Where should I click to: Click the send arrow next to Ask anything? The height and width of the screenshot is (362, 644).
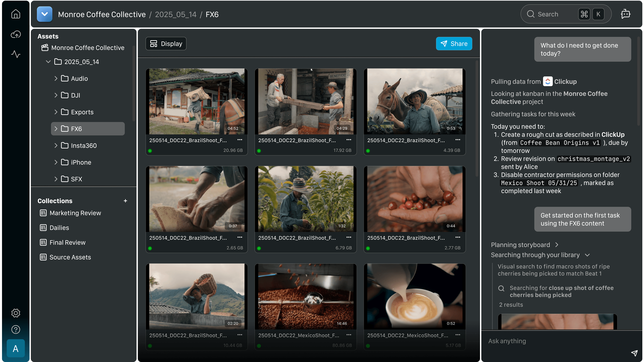[634, 353]
